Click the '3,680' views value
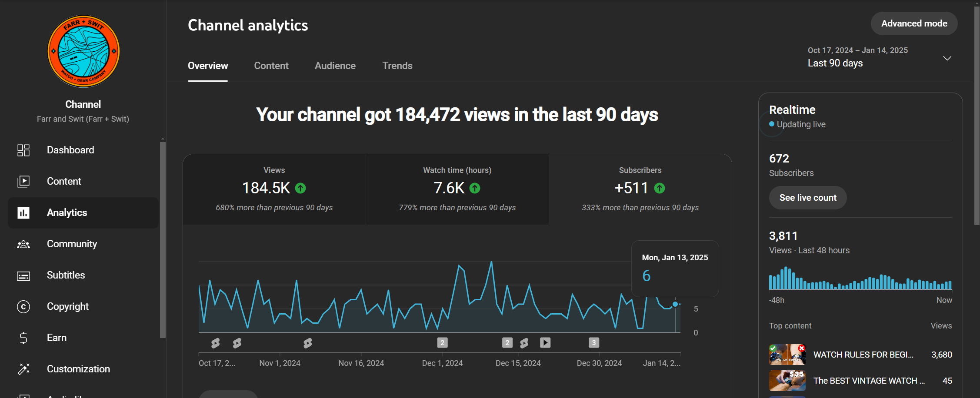Image resolution: width=980 pixels, height=398 pixels. 942,355
